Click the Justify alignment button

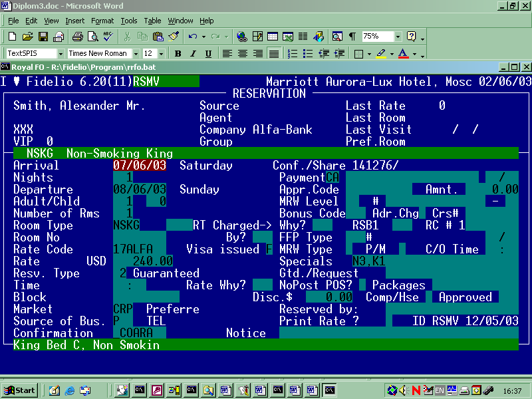[x=273, y=54]
